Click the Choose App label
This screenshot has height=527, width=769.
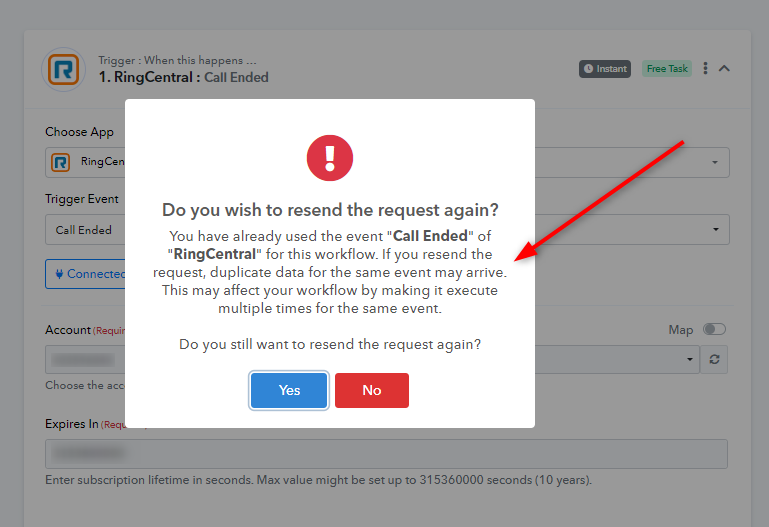79,132
